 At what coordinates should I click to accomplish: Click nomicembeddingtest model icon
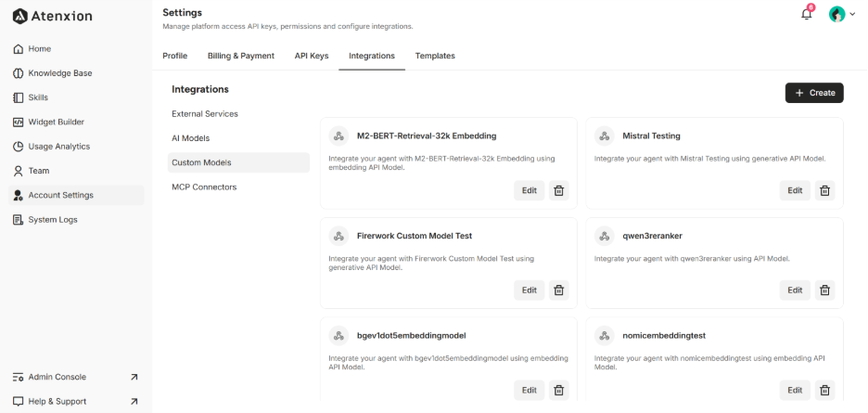(x=605, y=335)
